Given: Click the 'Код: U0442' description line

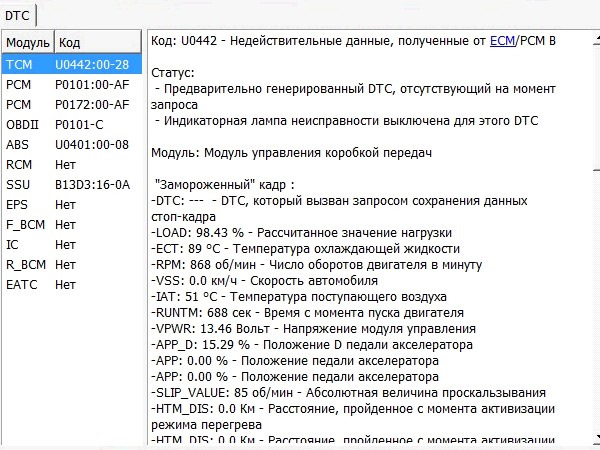Looking at the screenshot, I should (353, 41).
